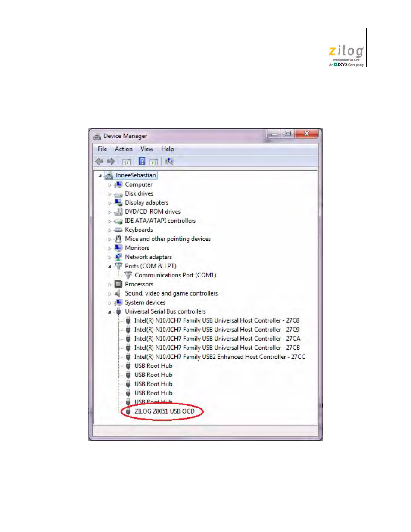This screenshot has height=532, width=411.
Task: Click the Sound, video and game controllers icon
Action: (x=118, y=293)
